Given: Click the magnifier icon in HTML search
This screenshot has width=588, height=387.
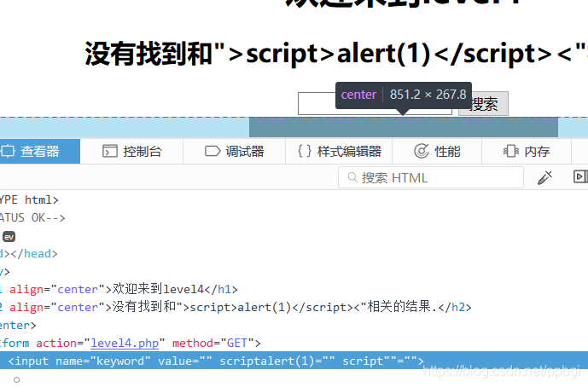Looking at the screenshot, I should (x=352, y=177).
